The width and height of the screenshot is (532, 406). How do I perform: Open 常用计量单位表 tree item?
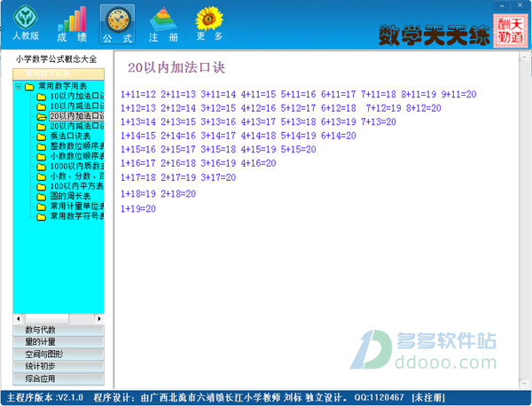(x=76, y=206)
